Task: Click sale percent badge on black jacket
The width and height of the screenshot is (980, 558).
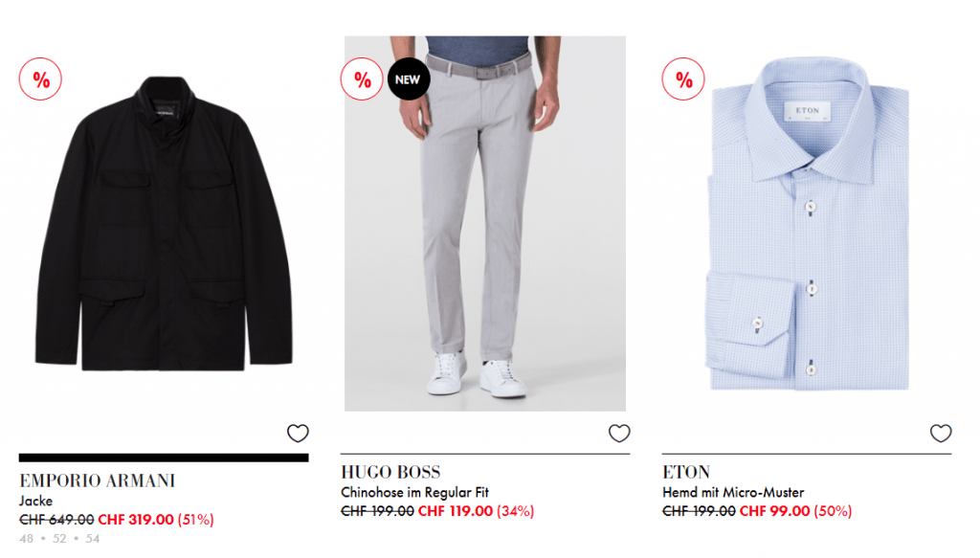Action: click(x=40, y=79)
